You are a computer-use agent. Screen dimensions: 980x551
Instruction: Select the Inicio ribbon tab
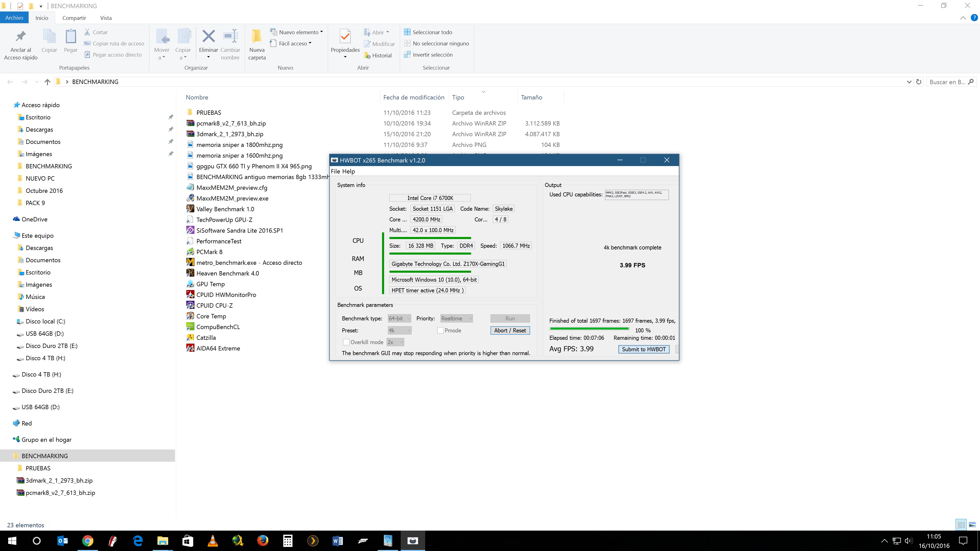[42, 18]
